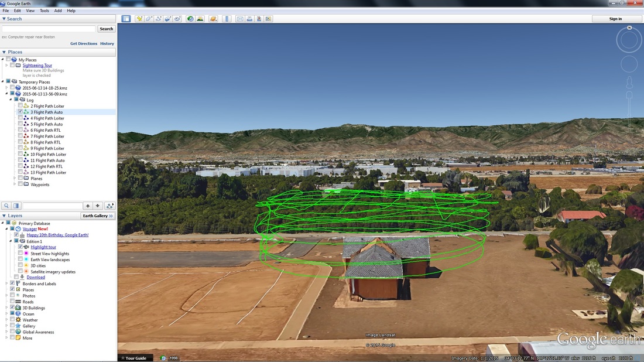
Task: Check the 3D cities layer checkbox
Action: pos(20,265)
